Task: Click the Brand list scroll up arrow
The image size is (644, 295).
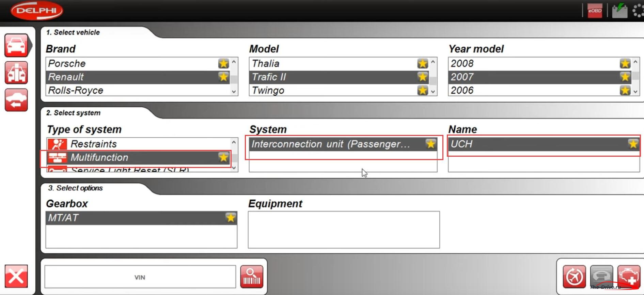Action: [x=234, y=62]
